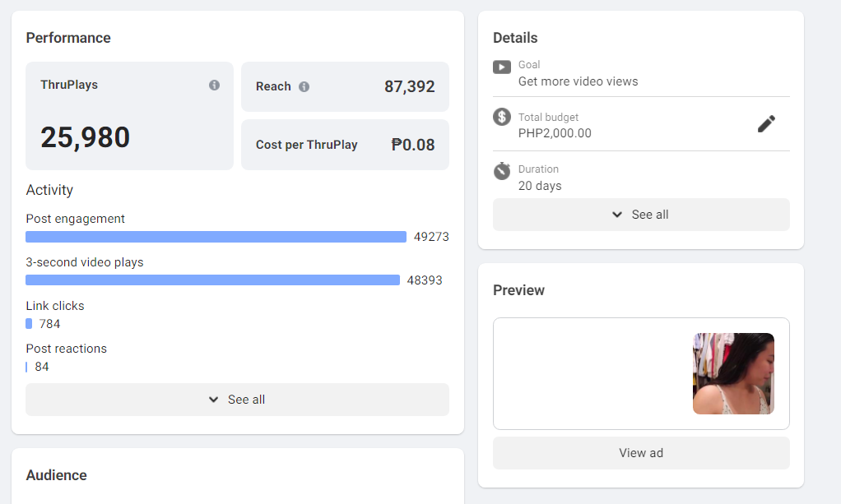Click the Reach info icon
Screen dimensions: 841x504
[x=304, y=86]
